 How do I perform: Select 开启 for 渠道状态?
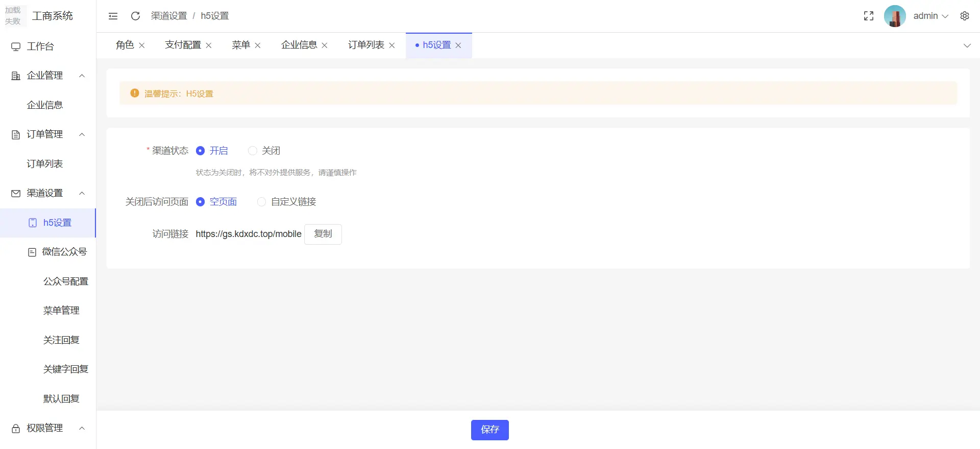pos(212,151)
